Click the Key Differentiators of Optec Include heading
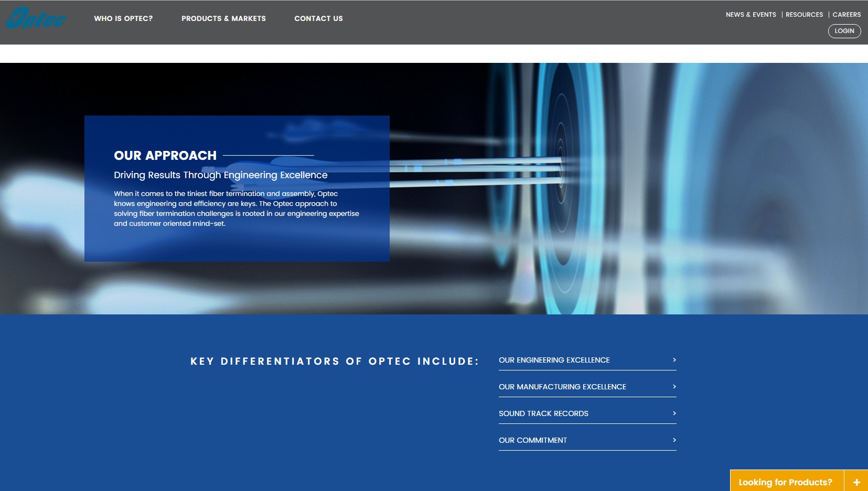 (x=335, y=361)
